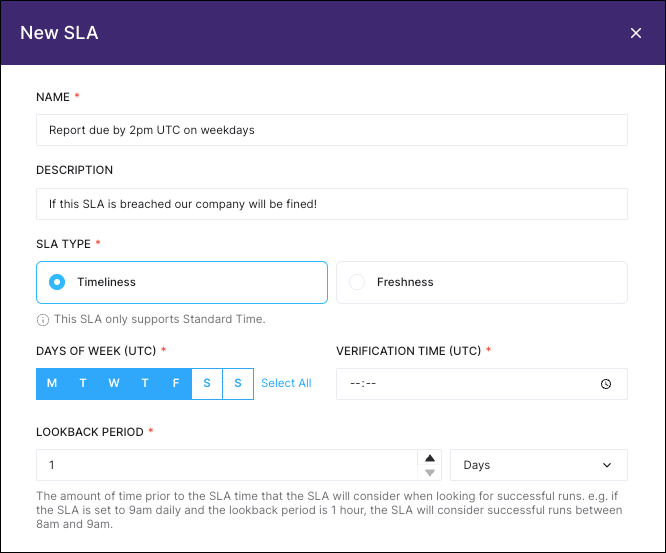666x553 pixels.
Task: Click the Description input field
Action: 331,204
